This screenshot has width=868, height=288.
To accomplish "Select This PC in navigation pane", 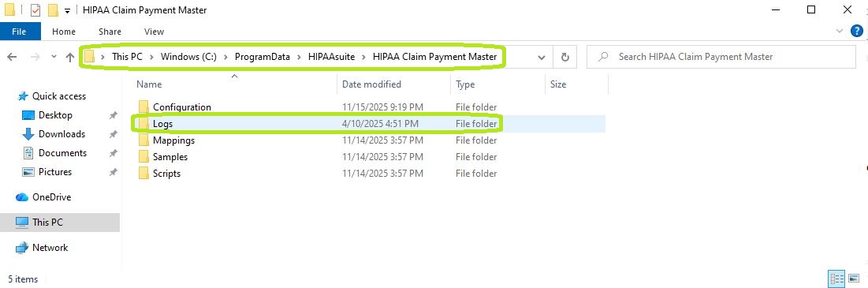I will (x=60, y=222).
